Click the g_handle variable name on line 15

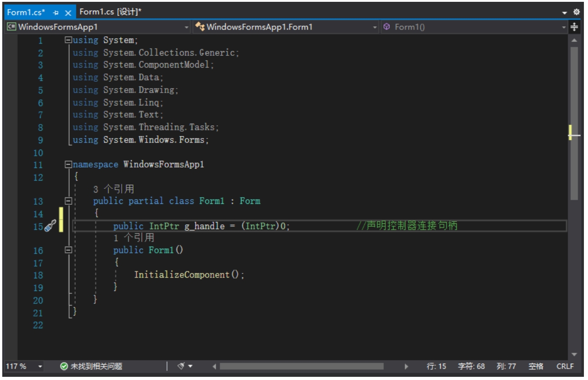tap(204, 226)
